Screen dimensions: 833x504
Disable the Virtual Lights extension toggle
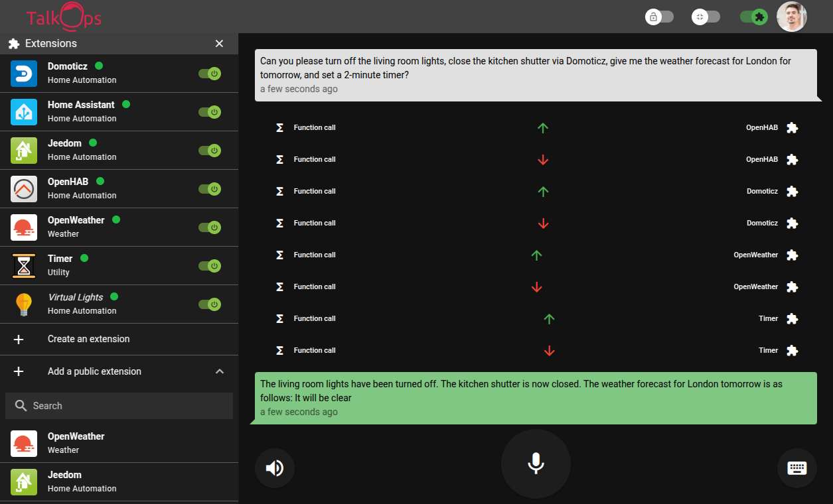coord(210,304)
